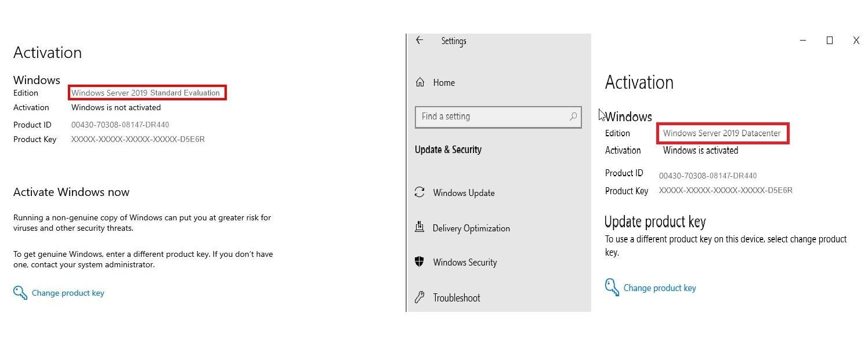Click the key icon under Activate Windows now

point(20,293)
